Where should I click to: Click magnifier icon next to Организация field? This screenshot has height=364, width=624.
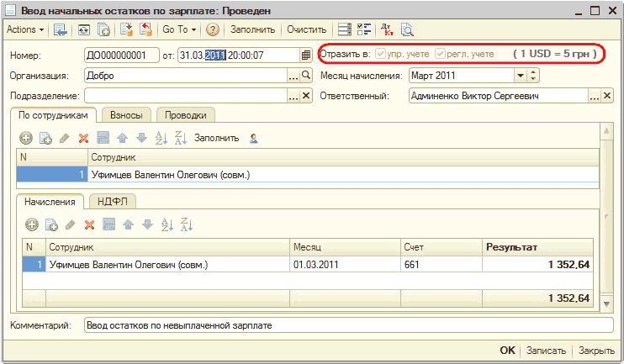[x=306, y=76]
